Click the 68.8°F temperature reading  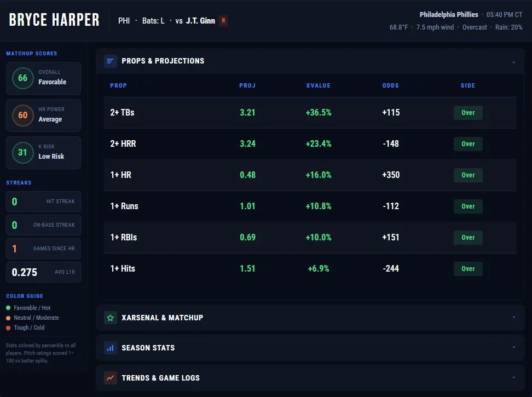pyautogui.click(x=398, y=27)
